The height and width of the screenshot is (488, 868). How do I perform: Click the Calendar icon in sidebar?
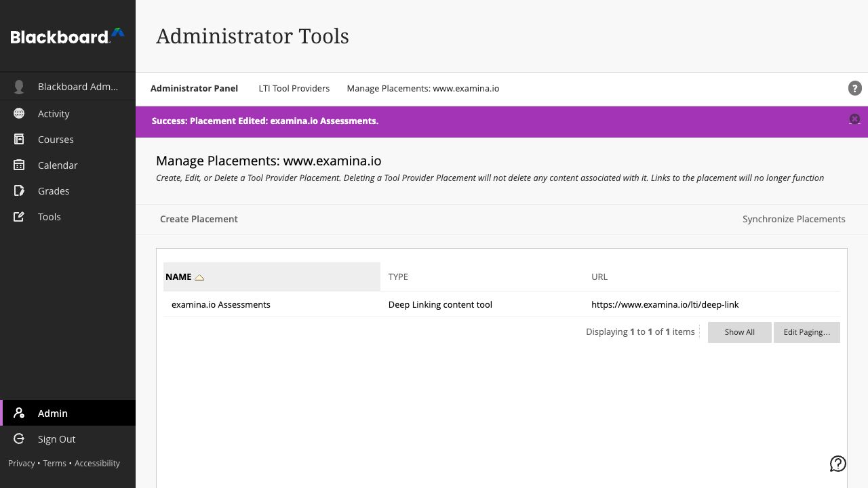[x=19, y=165]
